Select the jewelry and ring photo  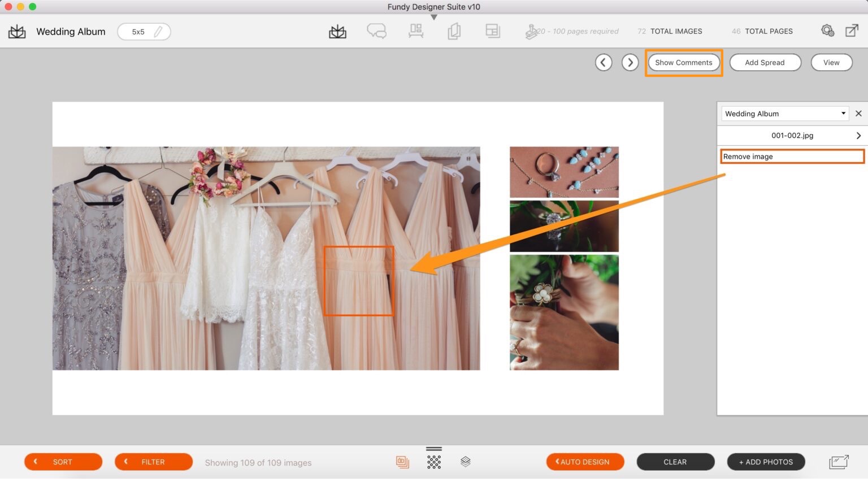pos(564,172)
